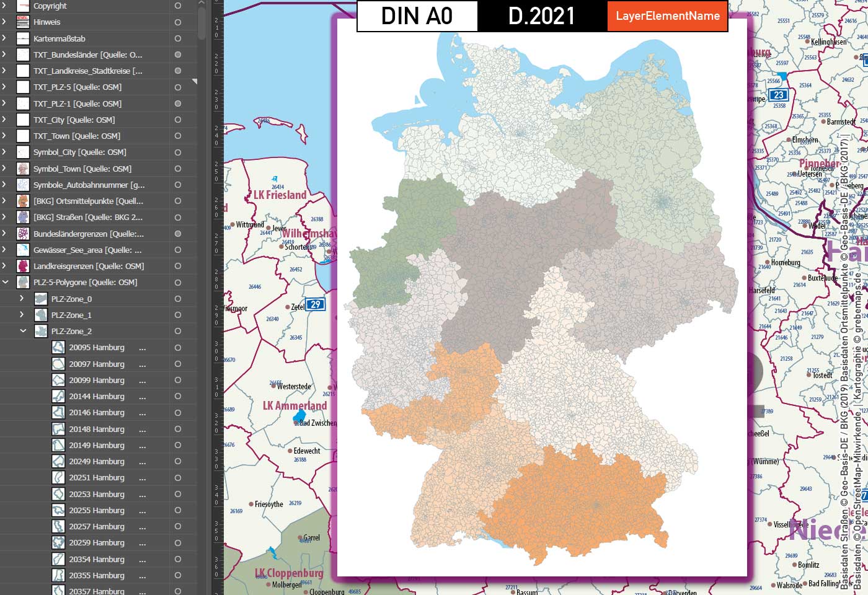The height and width of the screenshot is (595, 868).
Task: Click the orange LayerElementName button
Action: 668,17
